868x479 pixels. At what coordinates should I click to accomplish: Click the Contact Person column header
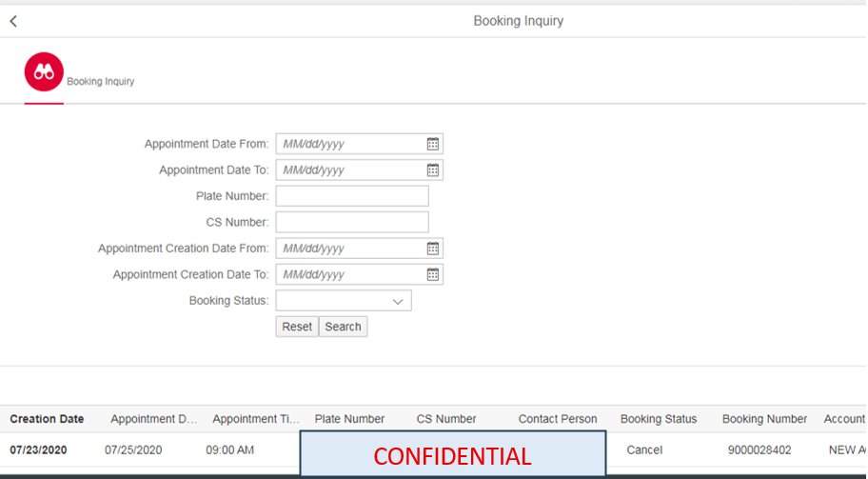tap(558, 419)
